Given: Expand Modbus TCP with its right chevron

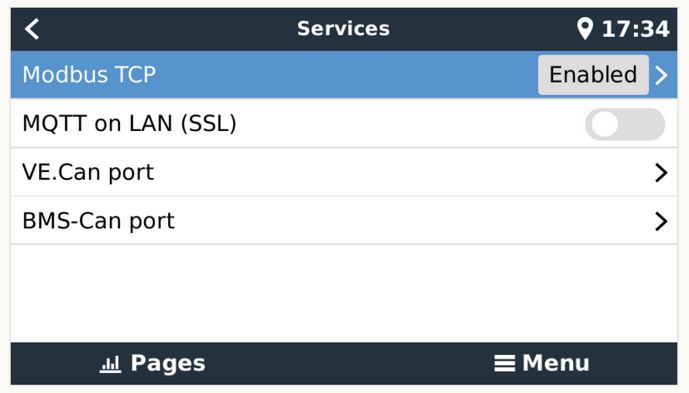Looking at the screenshot, I should point(661,75).
